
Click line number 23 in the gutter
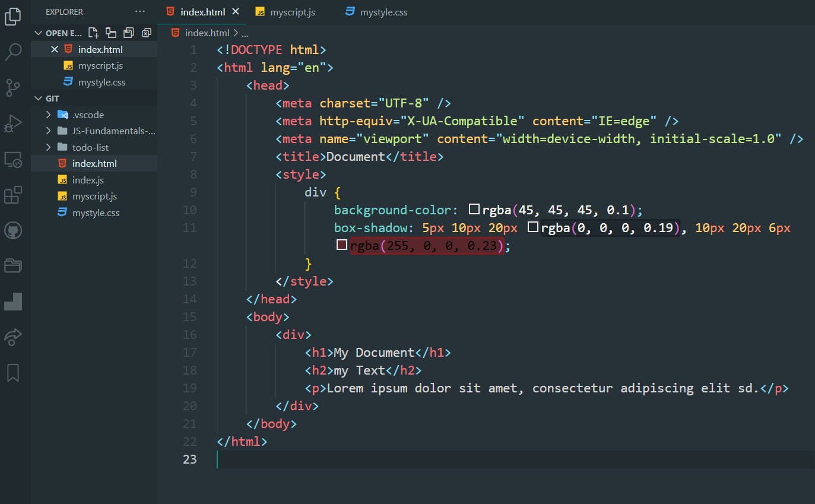[190, 459]
